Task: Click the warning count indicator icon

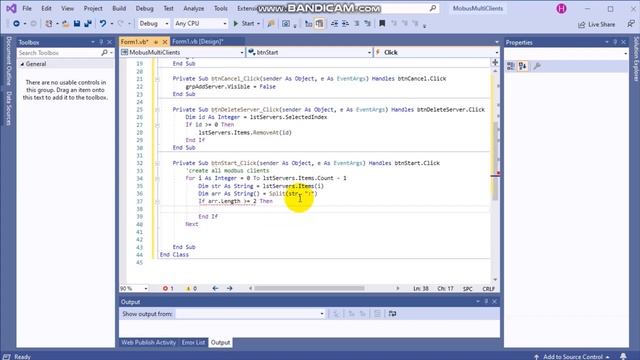Action: (188, 288)
